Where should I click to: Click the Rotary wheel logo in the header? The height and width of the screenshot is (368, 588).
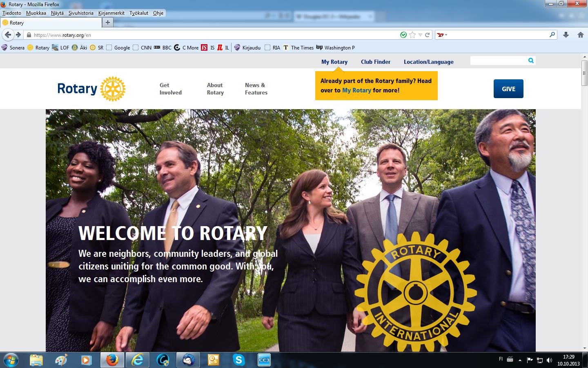113,89
